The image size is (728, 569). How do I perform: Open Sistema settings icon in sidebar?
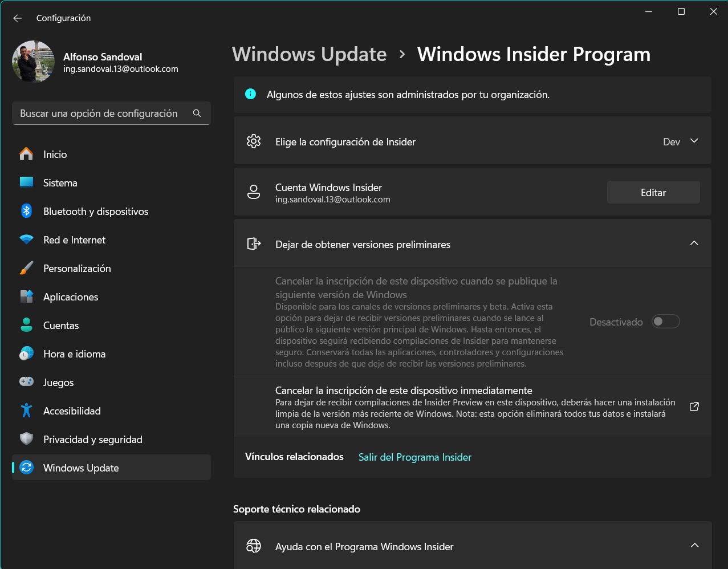pos(27,182)
